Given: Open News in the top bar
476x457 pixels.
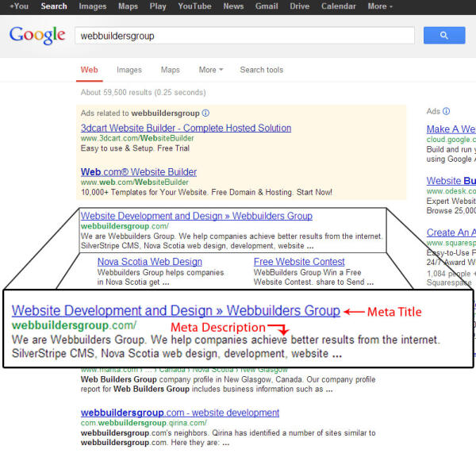Looking at the screenshot, I should point(233,6).
